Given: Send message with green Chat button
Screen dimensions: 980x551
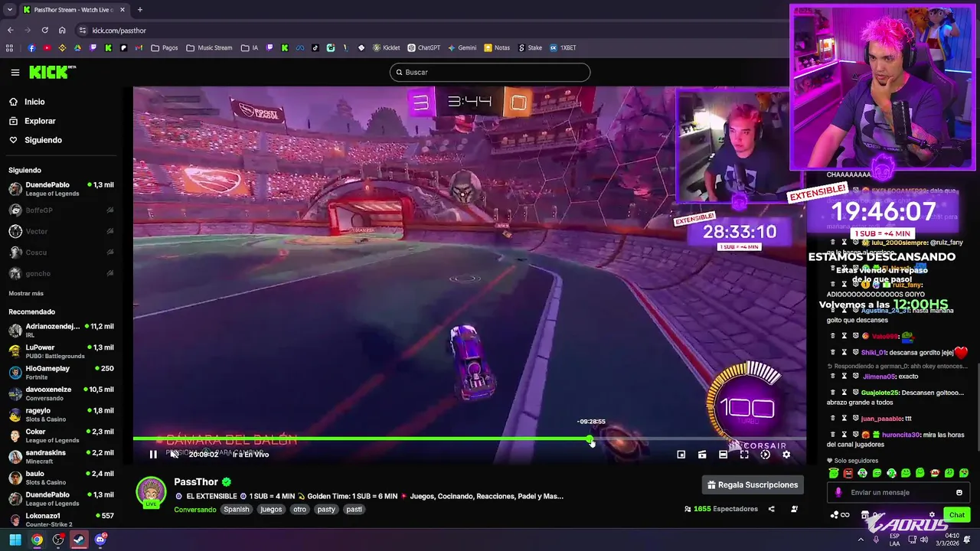Looking at the screenshot, I should coord(957,515).
